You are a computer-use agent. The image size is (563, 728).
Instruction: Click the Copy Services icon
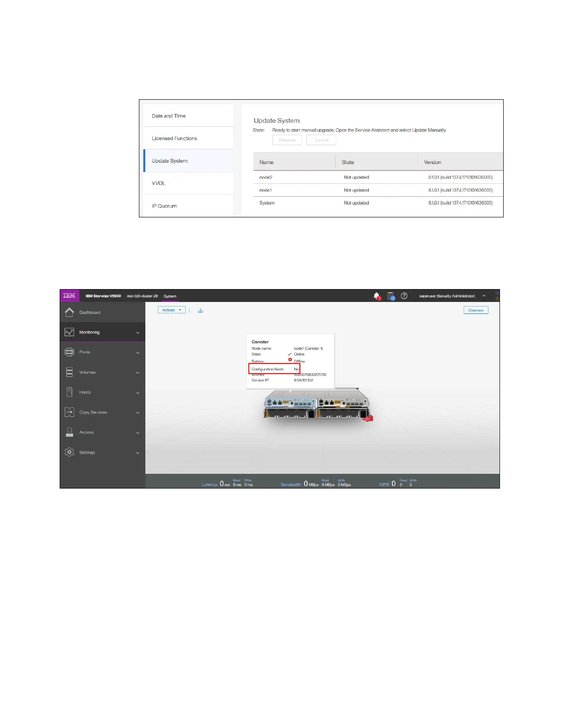pyautogui.click(x=69, y=412)
